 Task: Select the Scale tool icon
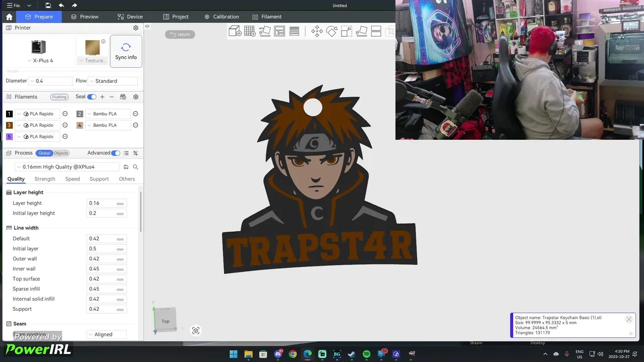[x=347, y=31]
